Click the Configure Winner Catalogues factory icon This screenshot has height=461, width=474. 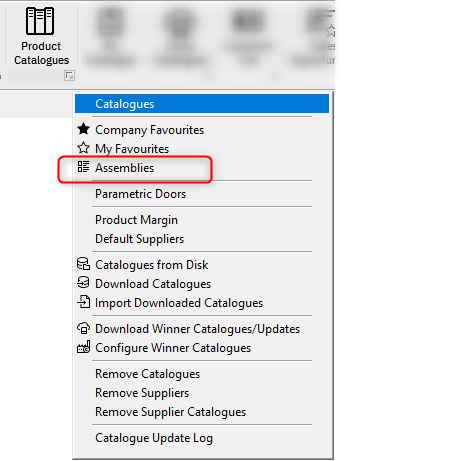[83, 347]
